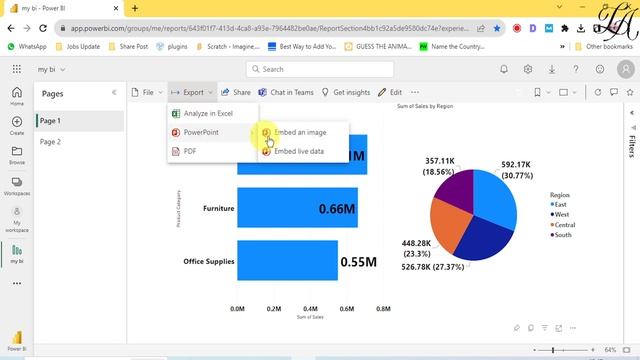Image resolution: width=640 pixels, height=360 pixels.
Task: Click the browser address bar
Action: 269,28
